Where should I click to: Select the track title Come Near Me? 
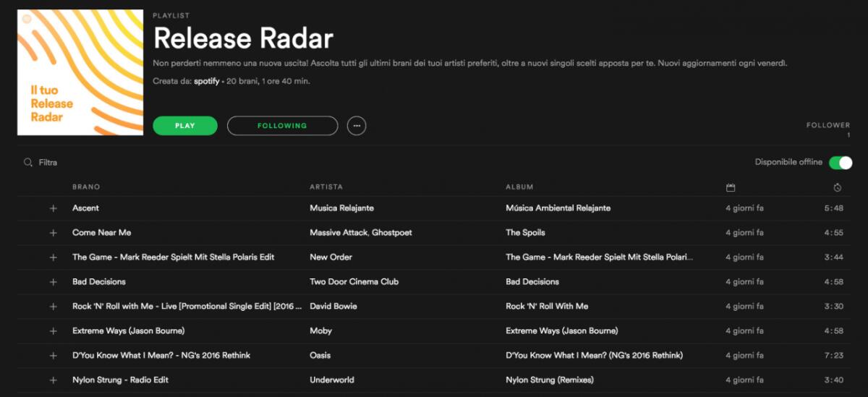coord(101,233)
